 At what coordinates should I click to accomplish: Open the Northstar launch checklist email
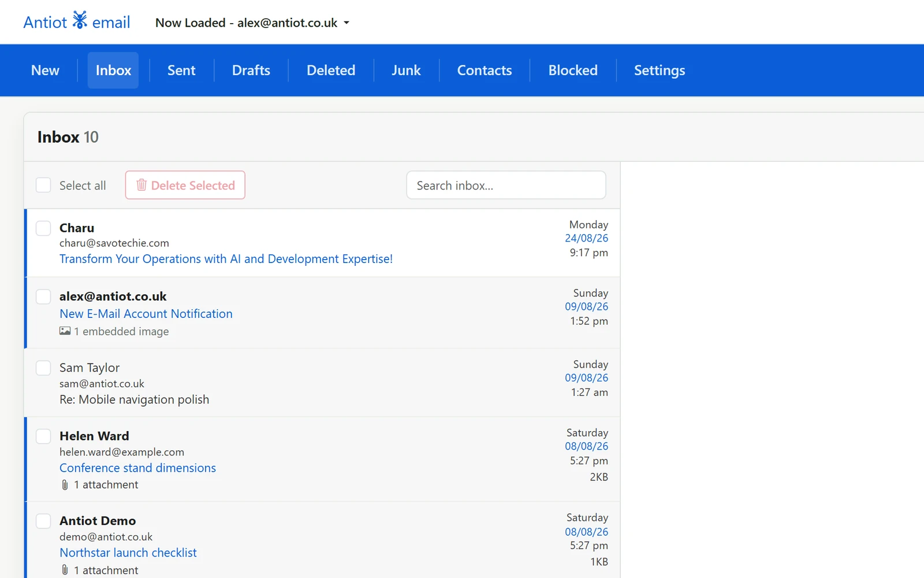click(128, 553)
